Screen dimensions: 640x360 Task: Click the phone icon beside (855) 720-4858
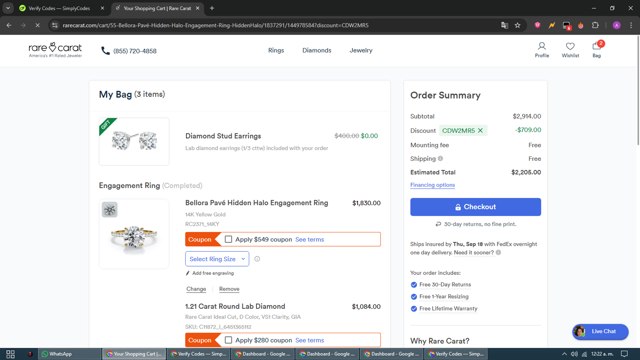(105, 51)
